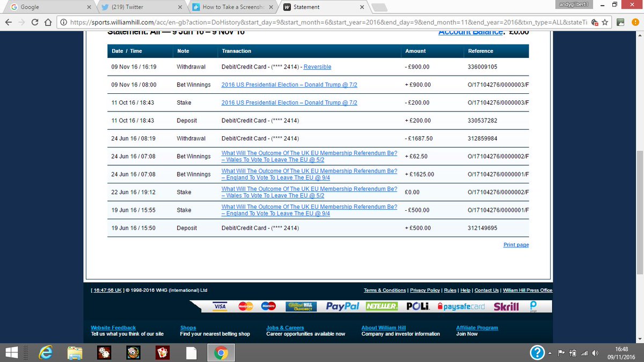Image resolution: width=644 pixels, height=362 pixels.
Task: Open the Rules footer link
Action: 450,290
